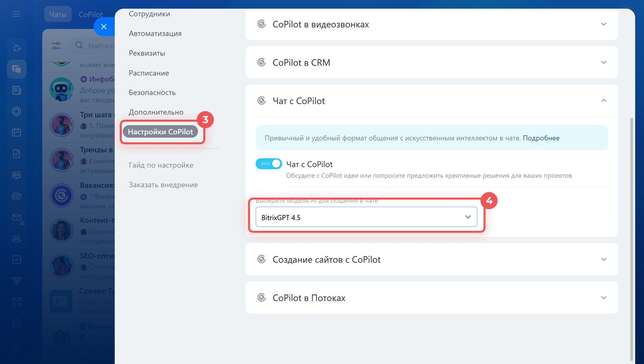Open the Chats tab in top bar
The width and height of the screenshot is (644, 364).
(58, 14)
